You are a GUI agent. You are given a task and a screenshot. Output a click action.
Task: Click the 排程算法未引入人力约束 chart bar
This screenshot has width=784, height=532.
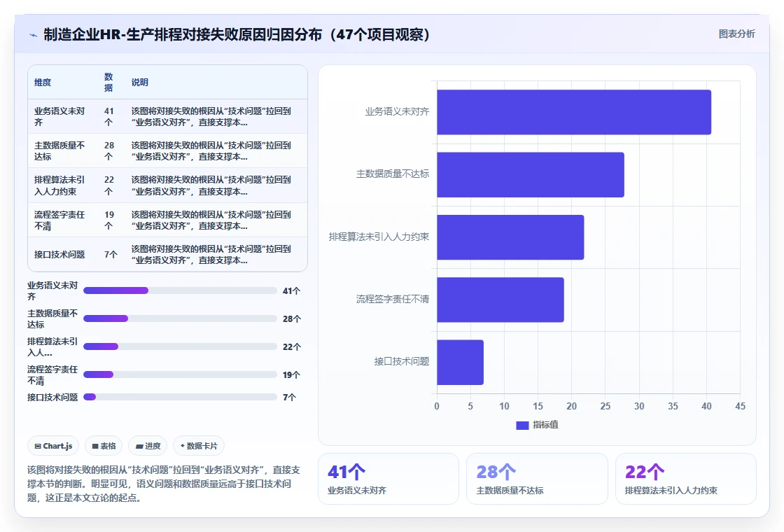[x=510, y=237]
